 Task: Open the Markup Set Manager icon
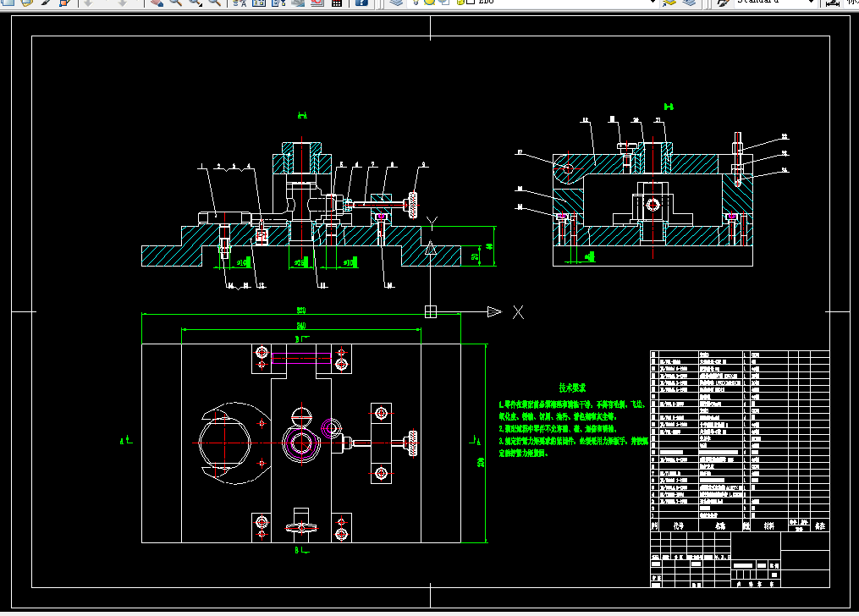pyautogui.click(x=317, y=3)
